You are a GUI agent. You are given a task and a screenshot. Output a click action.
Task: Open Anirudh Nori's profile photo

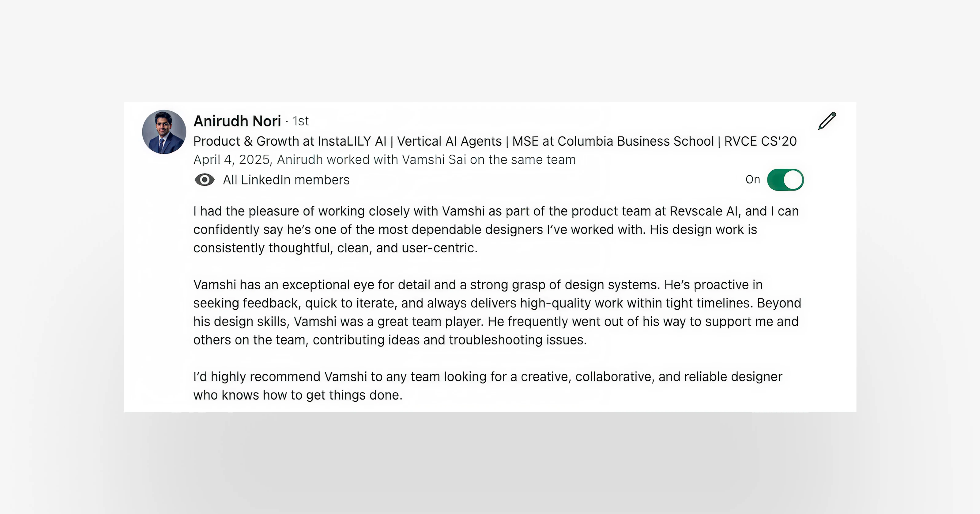pyautogui.click(x=164, y=132)
